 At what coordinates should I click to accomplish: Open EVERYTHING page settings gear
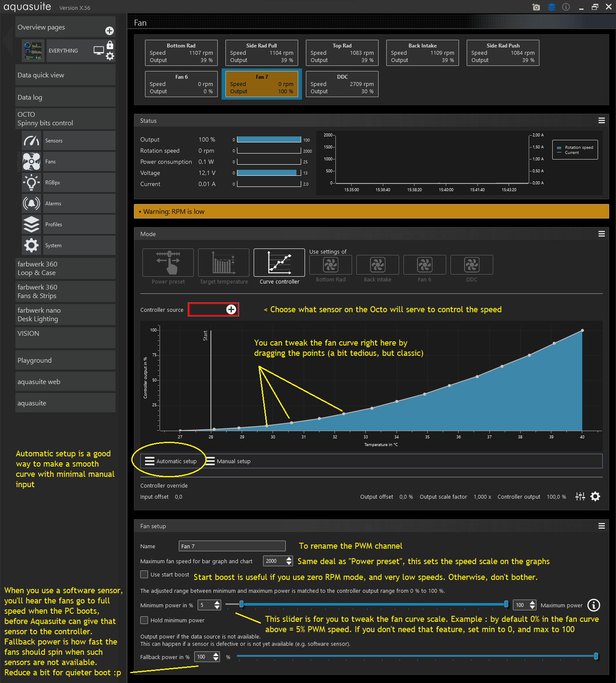[x=110, y=56]
